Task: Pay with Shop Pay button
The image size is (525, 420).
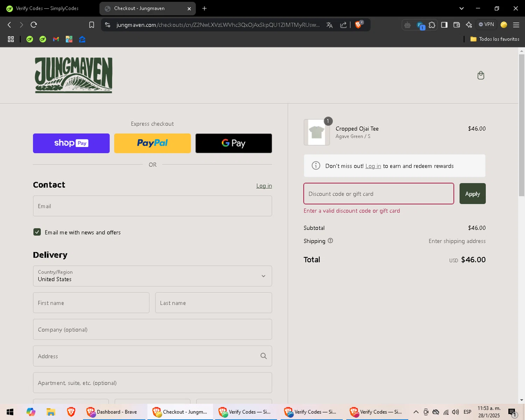Action: click(71, 143)
